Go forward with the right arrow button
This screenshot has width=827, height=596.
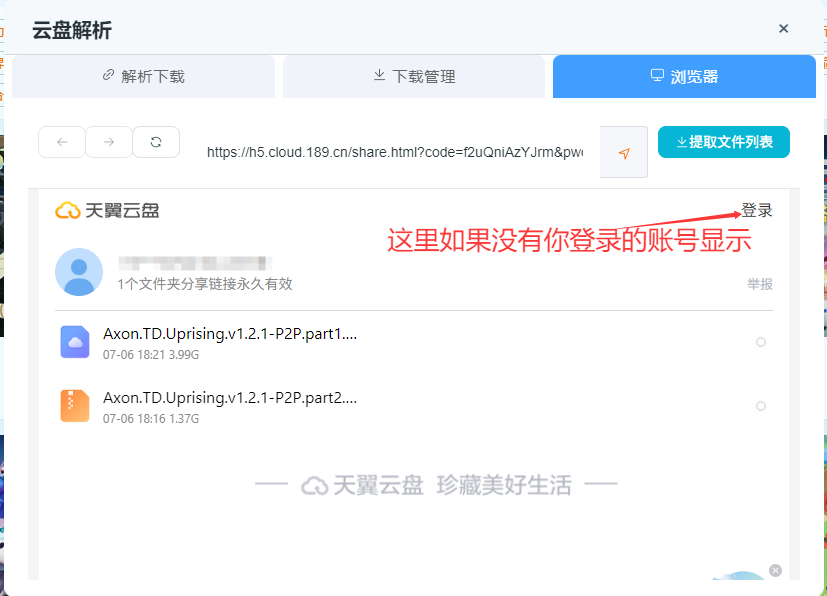tap(109, 142)
